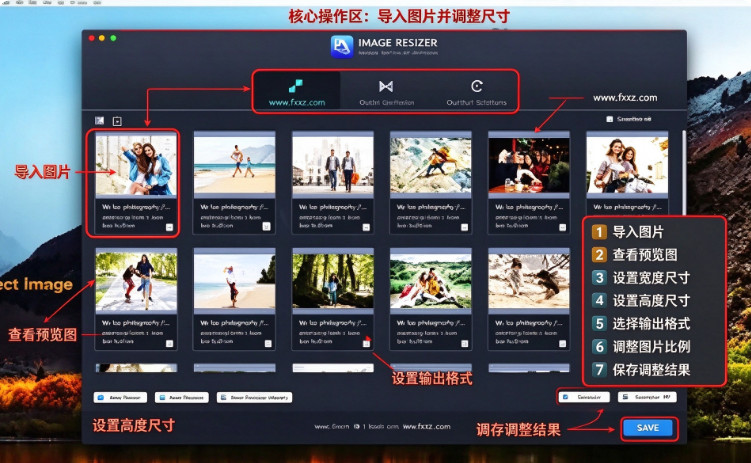Click the bottom-right white button with S icon
The width and height of the screenshot is (751, 463).
coord(647,397)
